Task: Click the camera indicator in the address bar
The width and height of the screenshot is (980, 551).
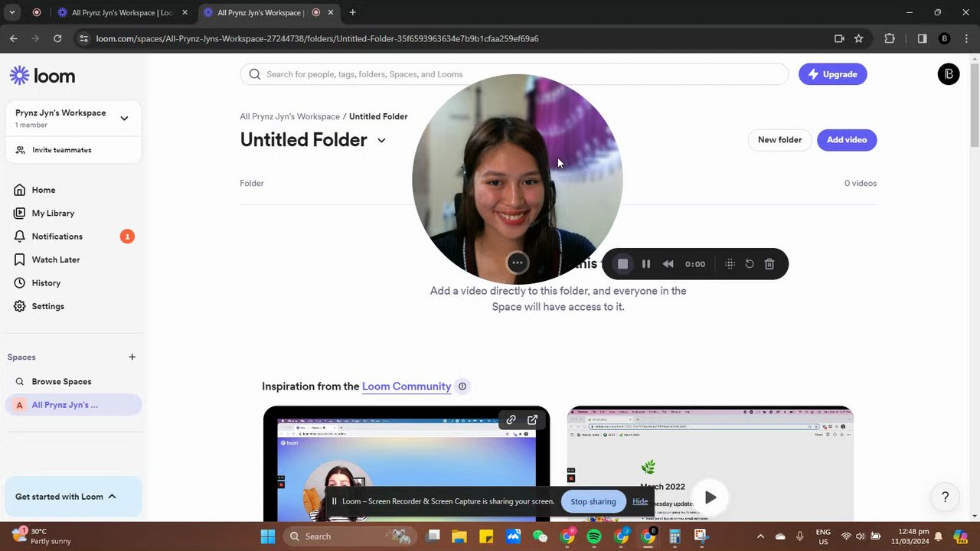Action: point(839,38)
